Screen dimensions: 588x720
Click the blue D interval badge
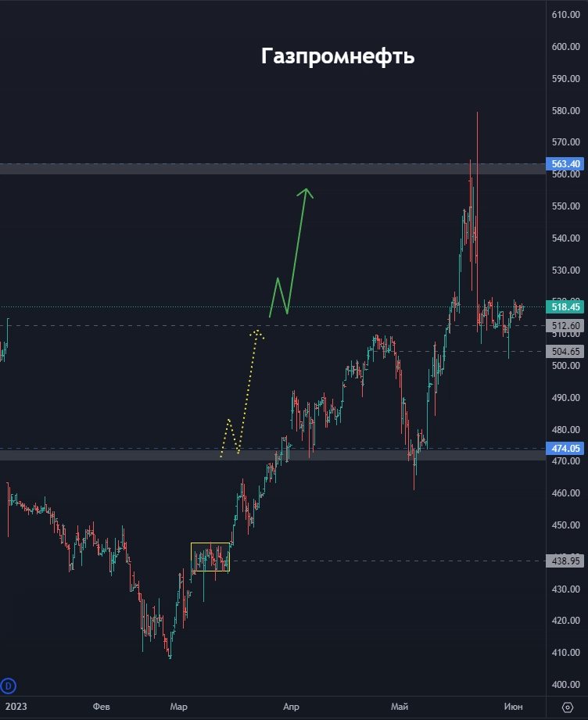[9, 686]
